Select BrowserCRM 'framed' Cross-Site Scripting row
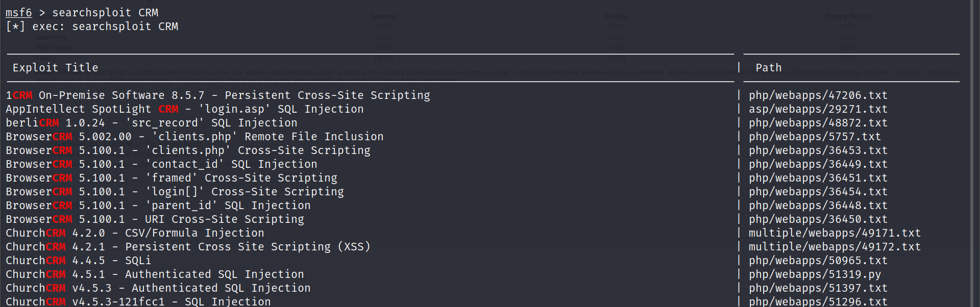 coord(171,178)
